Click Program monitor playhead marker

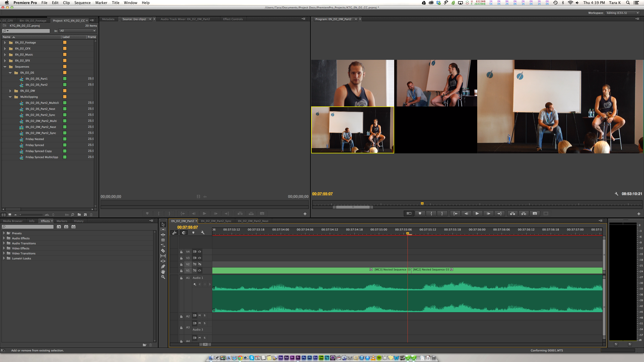422,203
